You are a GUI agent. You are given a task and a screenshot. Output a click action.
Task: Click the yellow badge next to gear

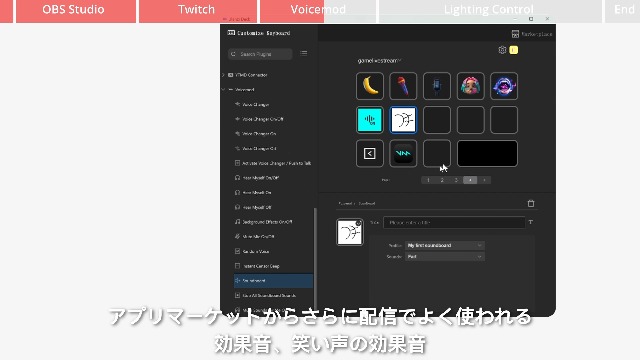click(x=513, y=50)
